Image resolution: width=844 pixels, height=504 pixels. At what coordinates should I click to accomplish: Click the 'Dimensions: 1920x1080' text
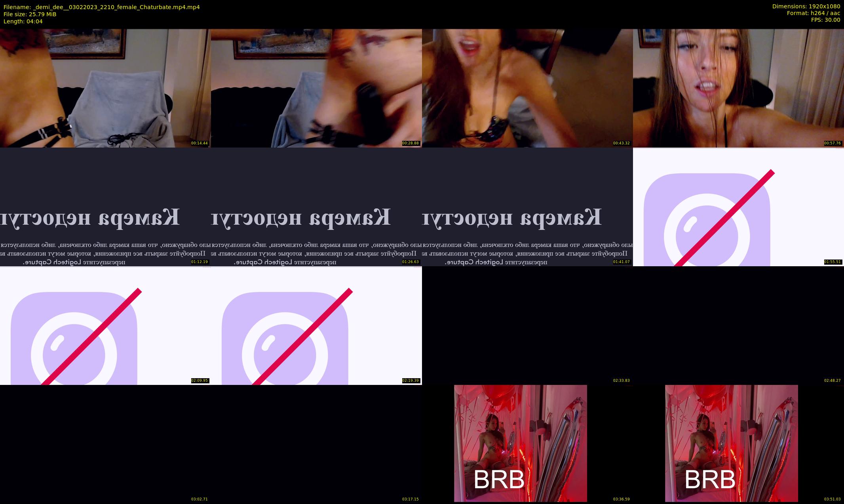pos(806,6)
